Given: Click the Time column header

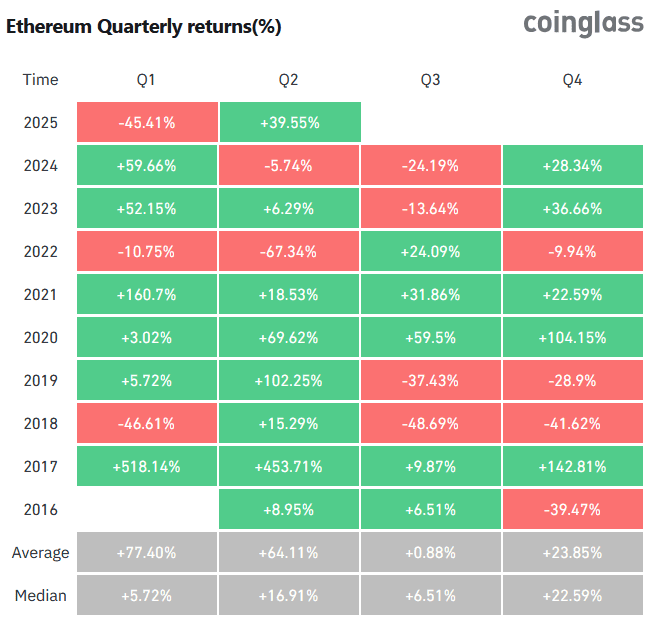Looking at the screenshot, I should 41,80.
